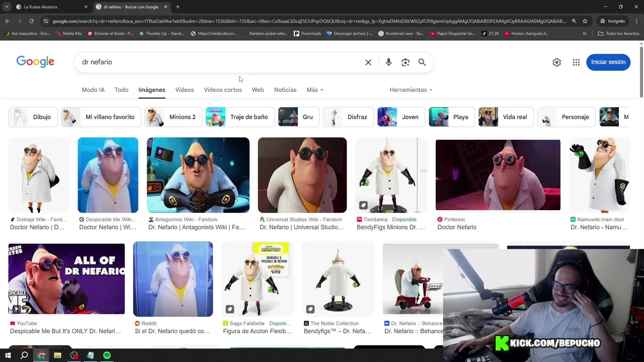Select the Videos search tab

click(185, 90)
